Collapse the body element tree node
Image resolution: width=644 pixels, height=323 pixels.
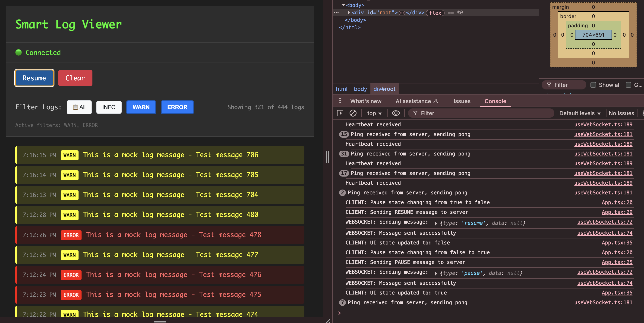click(x=343, y=5)
